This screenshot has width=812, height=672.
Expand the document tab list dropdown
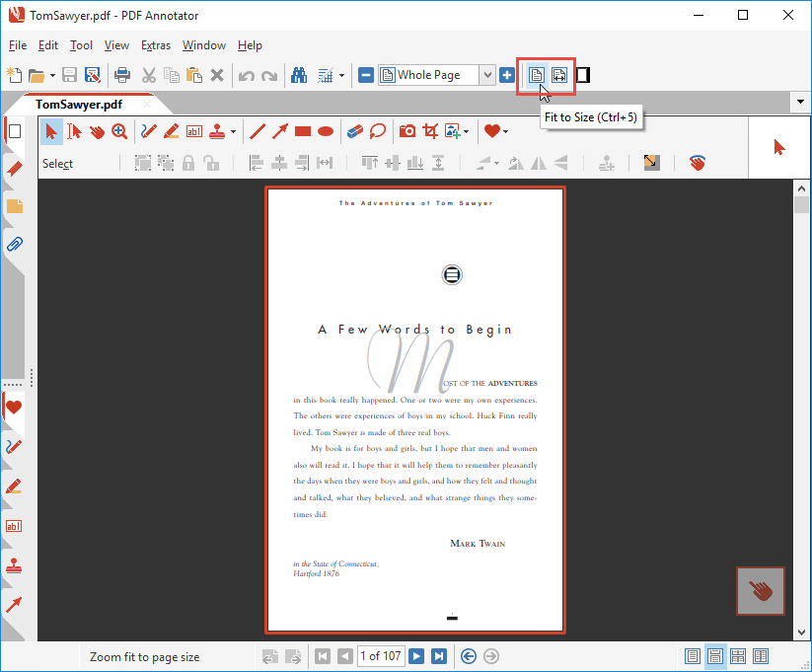tap(800, 102)
